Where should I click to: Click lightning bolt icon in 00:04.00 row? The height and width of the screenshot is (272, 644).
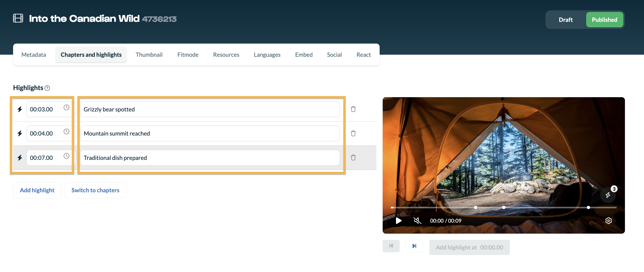click(x=20, y=133)
